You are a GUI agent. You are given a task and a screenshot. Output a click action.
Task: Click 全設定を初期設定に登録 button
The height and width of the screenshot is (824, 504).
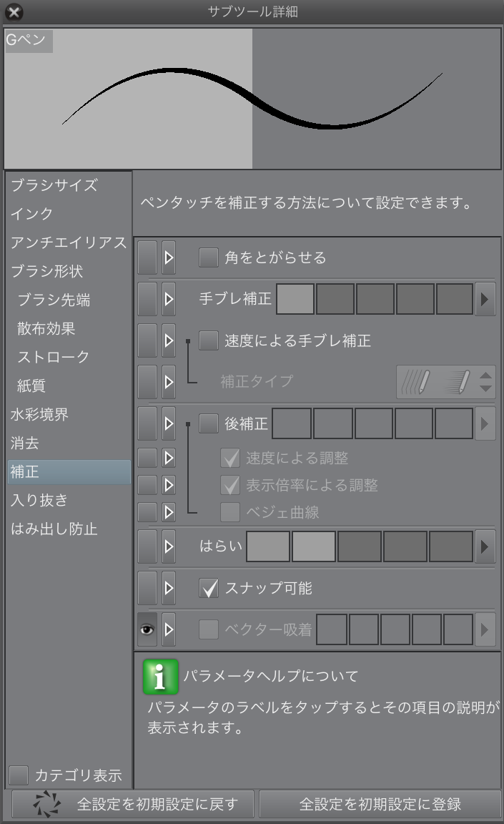tap(380, 804)
